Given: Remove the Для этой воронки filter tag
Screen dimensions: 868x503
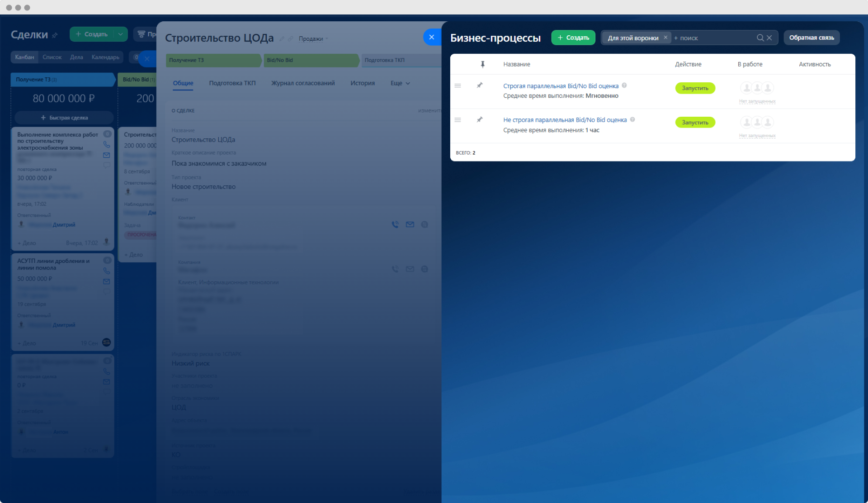Looking at the screenshot, I should pos(665,38).
